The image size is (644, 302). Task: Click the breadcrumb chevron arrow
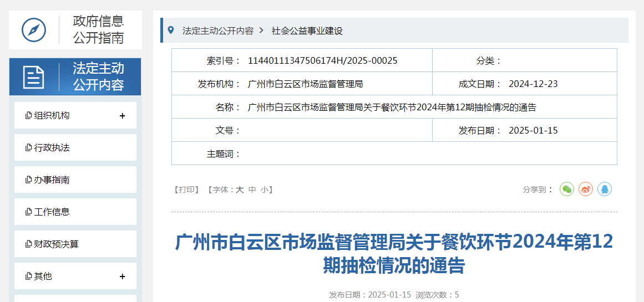coord(261,30)
